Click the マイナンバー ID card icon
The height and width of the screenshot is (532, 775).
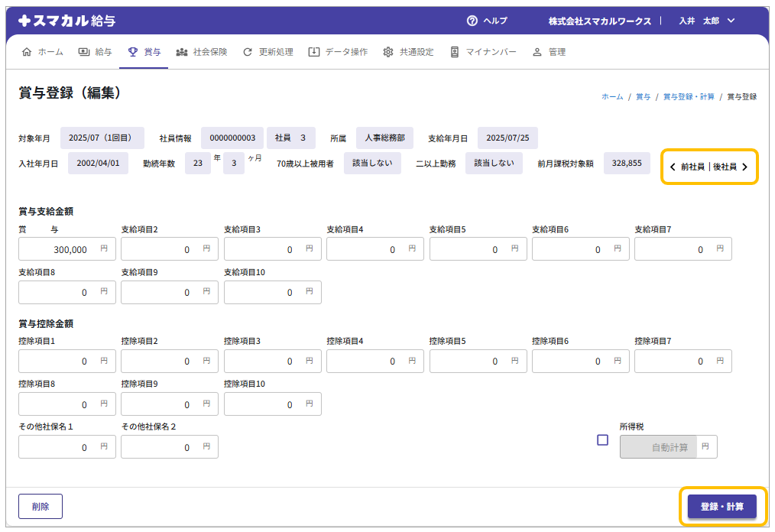pyautogui.click(x=455, y=52)
